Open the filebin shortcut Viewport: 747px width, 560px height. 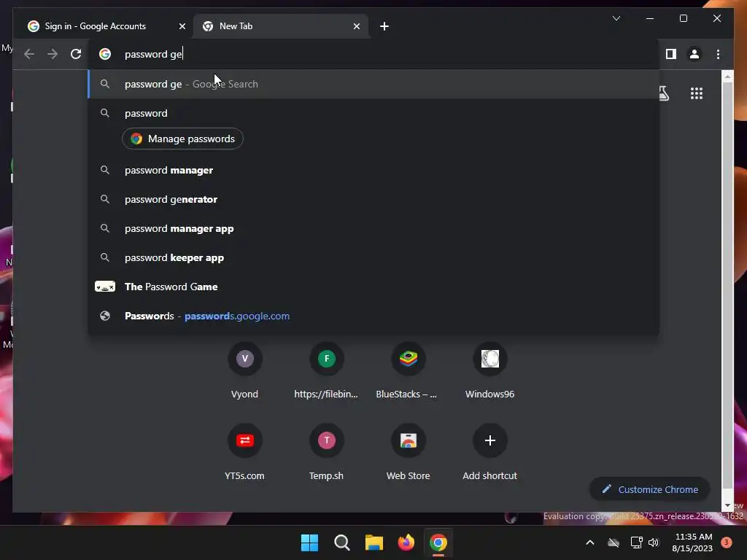pos(326,370)
